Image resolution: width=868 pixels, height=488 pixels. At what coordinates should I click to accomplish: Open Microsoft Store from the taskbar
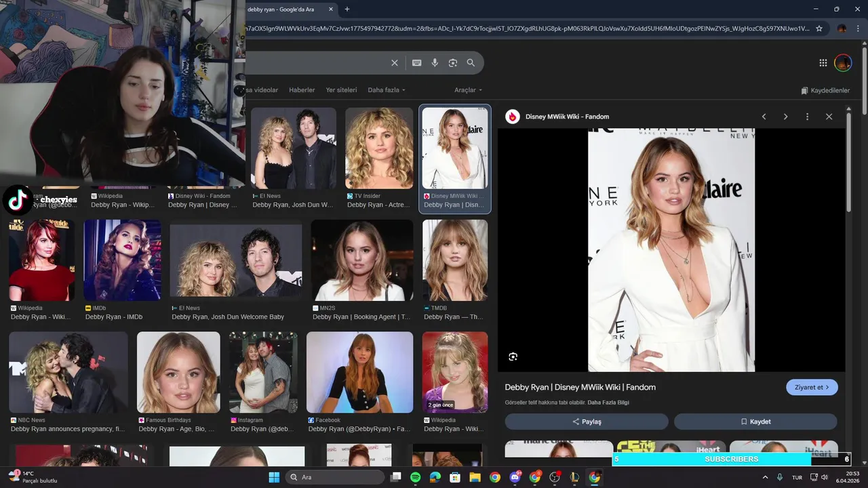click(455, 477)
